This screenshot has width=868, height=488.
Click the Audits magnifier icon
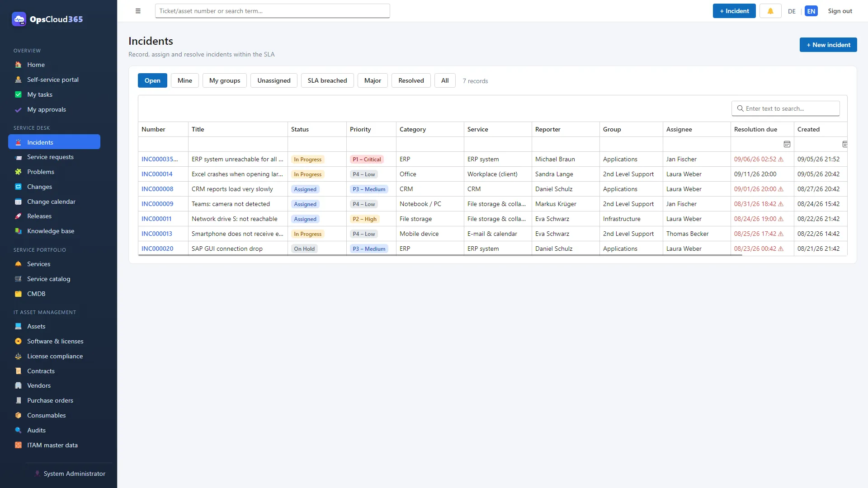point(18,430)
